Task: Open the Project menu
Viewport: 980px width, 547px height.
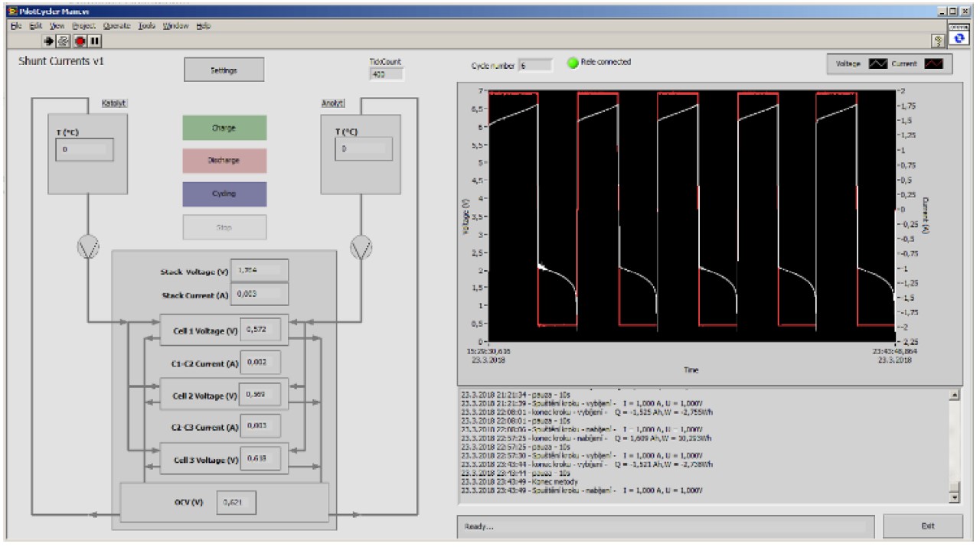Action: [x=83, y=26]
